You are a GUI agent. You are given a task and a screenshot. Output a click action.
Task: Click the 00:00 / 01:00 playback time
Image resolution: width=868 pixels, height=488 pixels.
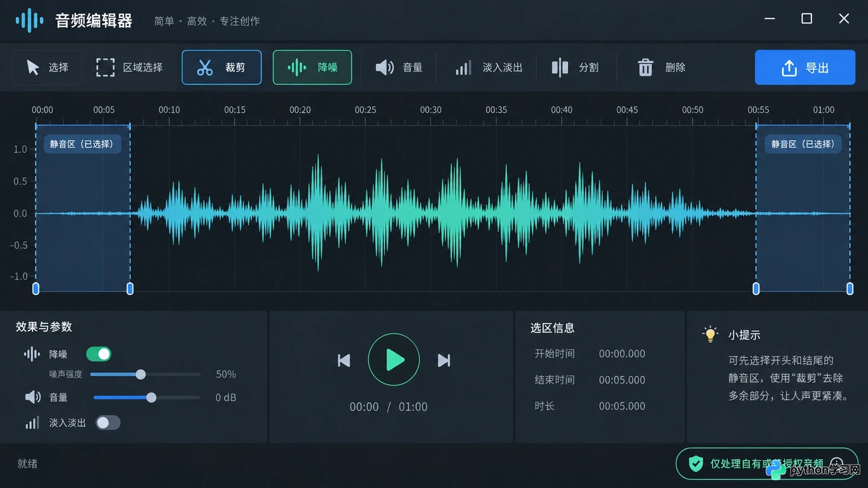click(389, 407)
